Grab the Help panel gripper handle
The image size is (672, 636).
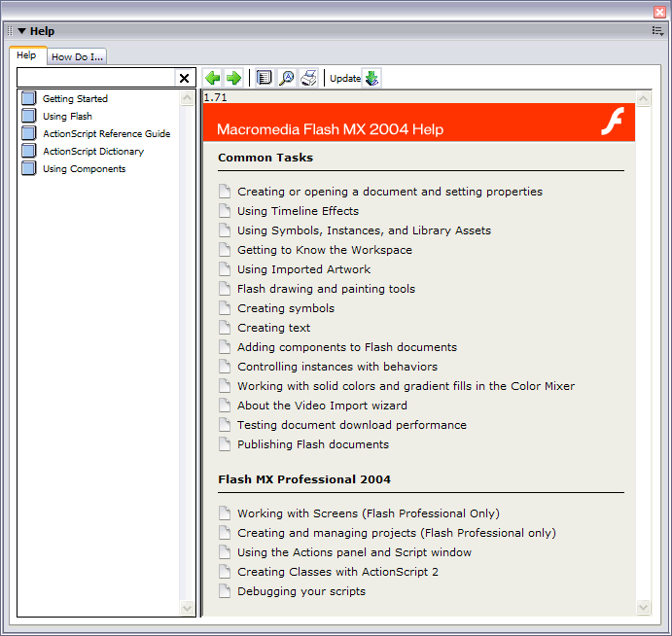pos(11,31)
